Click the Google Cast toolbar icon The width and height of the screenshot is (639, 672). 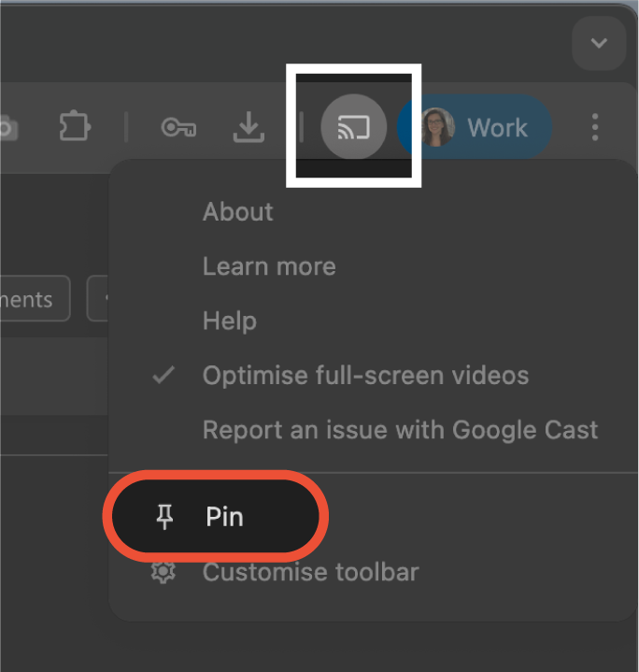pos(354,127)
